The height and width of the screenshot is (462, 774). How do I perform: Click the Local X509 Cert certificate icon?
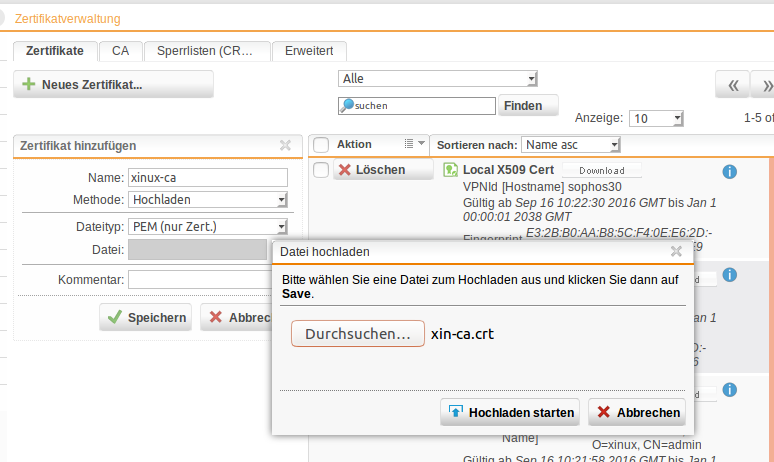pos(450,170)
